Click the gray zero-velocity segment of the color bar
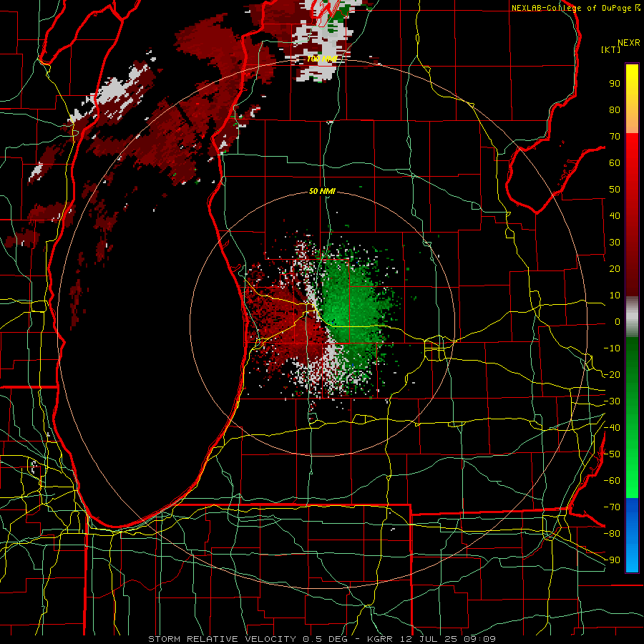 [x=632, y=317]
